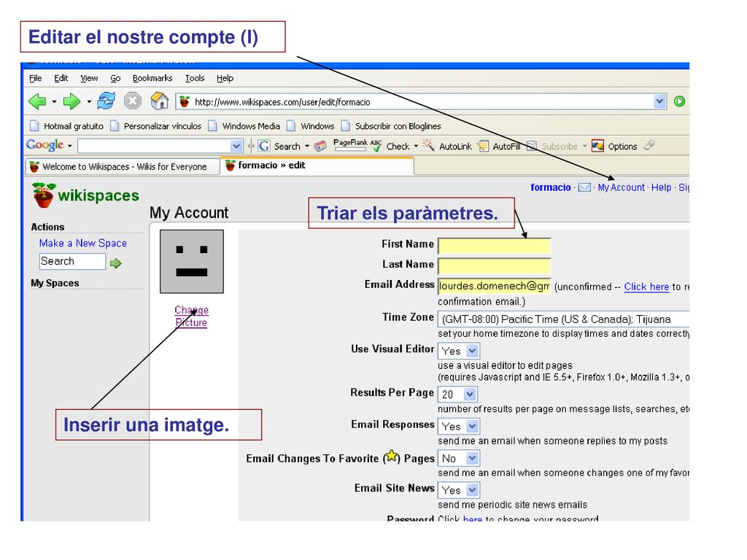The image size is (747, 560).
Task: Open Email Changes To Favorite Pages dropdown
Action: click(x=458, y=458)
